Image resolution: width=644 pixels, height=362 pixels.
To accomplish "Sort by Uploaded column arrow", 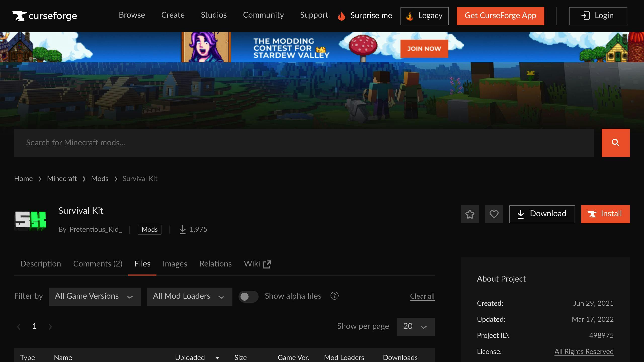I will [x=217, y=358].
